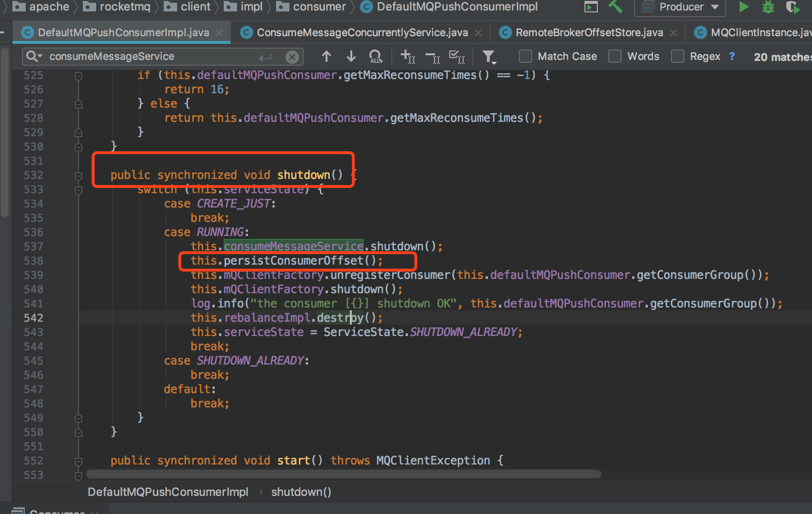Click Add Selection for Next Occurrence icon
Screen dimensions: 812x514
407,57
